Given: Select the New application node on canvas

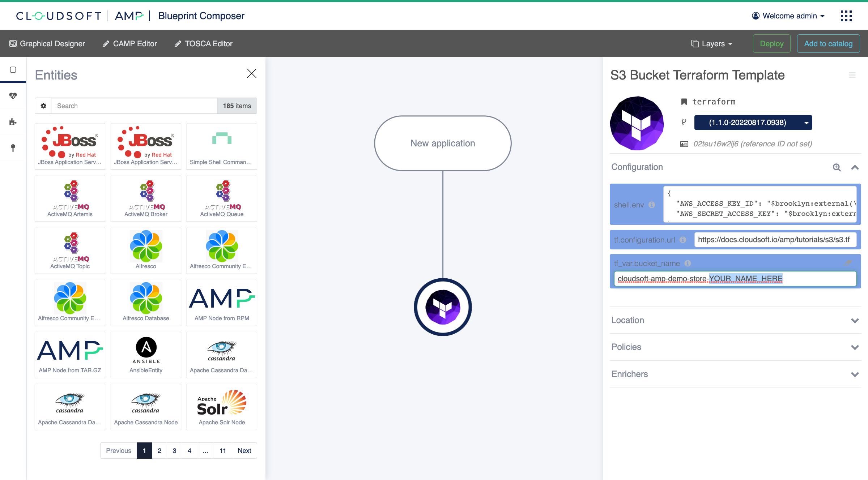Looking at the screenshot, I should (443, 143).
